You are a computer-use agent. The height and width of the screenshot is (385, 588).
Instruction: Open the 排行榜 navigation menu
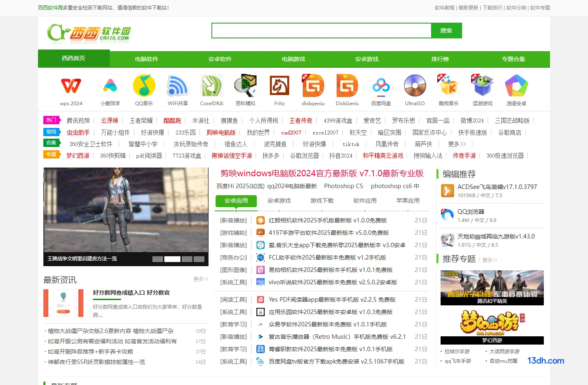440,59
